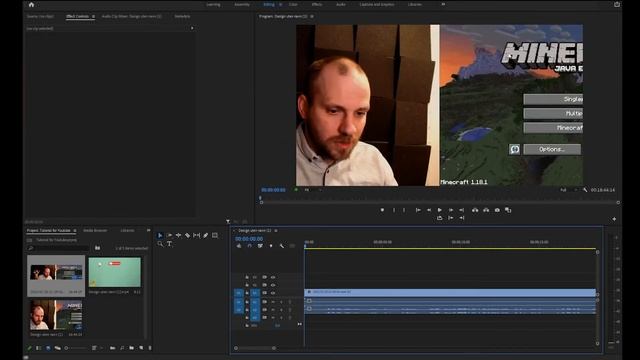The image size is (640, 360).
Task: Create a new bin in Project panel
Action: (x=131, y=348)
